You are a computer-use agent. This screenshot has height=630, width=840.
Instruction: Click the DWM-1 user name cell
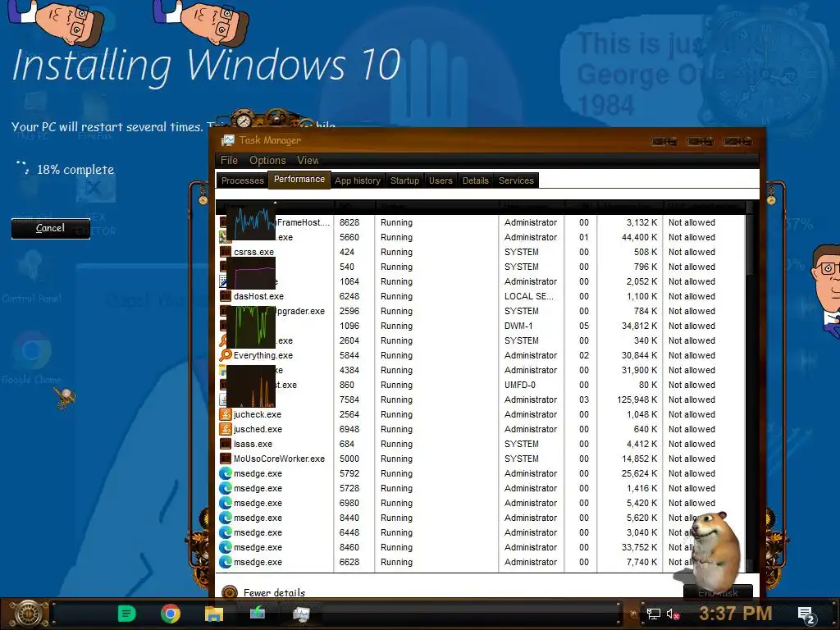click(x=518, y=326)
